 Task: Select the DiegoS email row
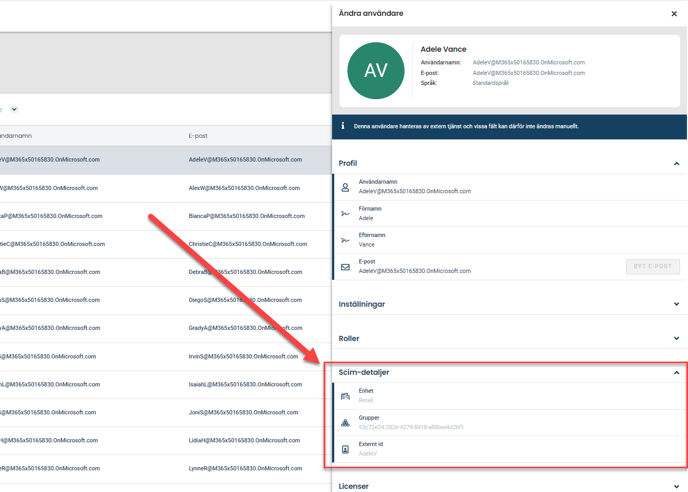[x=165, y=300]
